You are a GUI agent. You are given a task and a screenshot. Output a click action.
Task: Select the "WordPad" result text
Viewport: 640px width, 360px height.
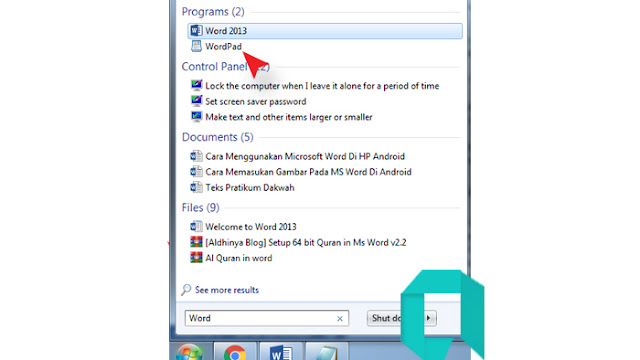point(223,47)
